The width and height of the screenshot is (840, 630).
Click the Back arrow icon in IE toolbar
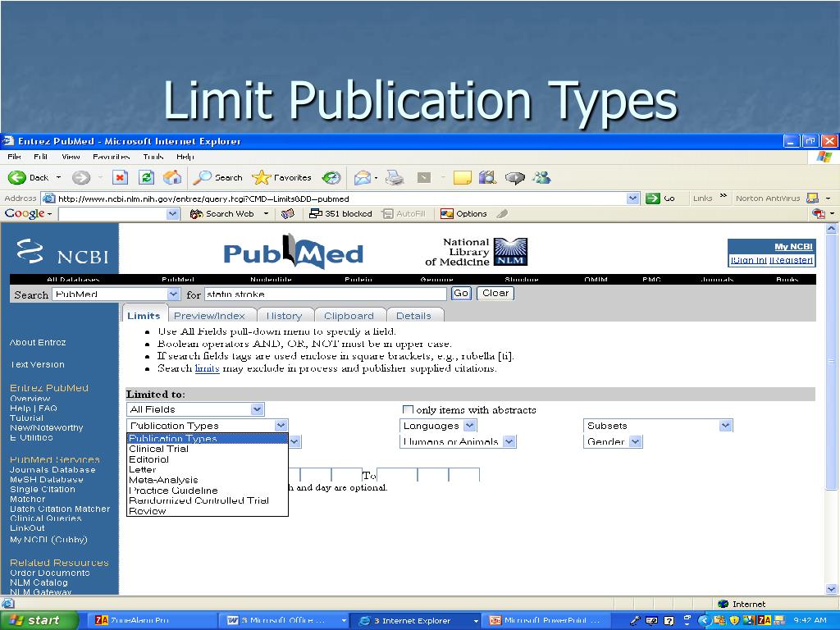pyautogui.click(x=17, y=177)
